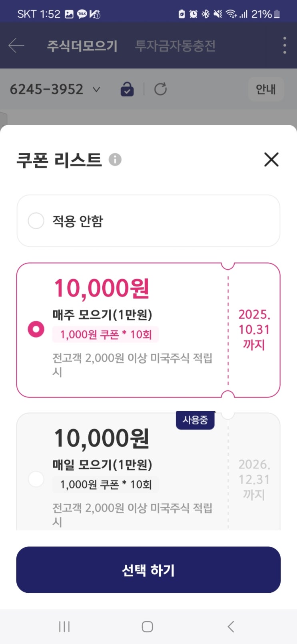Select the 매일 모으기 coupon radio button

tap(36, 479)
